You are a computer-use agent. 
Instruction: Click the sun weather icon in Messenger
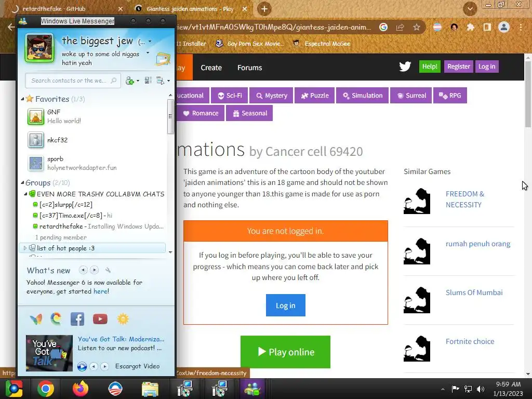coord(123,319)
